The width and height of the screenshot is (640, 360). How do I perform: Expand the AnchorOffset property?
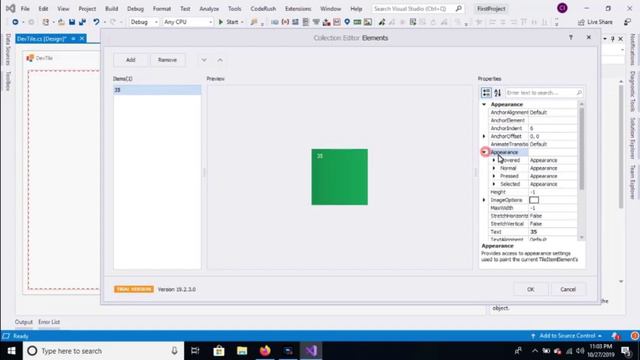click(484, 136)
